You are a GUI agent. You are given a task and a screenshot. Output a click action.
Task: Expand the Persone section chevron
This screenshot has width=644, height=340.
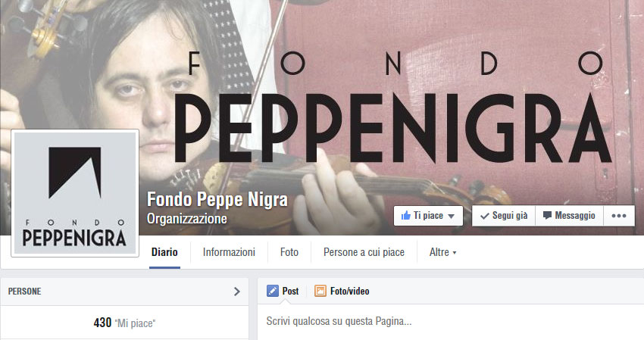(x=237, y=292)
